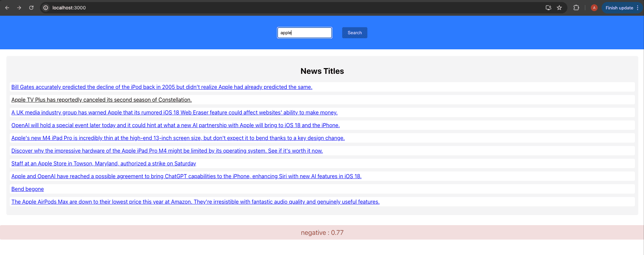The width and height of the screenshot is (644, 255).
Task: Open Bend begone link
Action: pyautogui.click(x=28, y=189)
